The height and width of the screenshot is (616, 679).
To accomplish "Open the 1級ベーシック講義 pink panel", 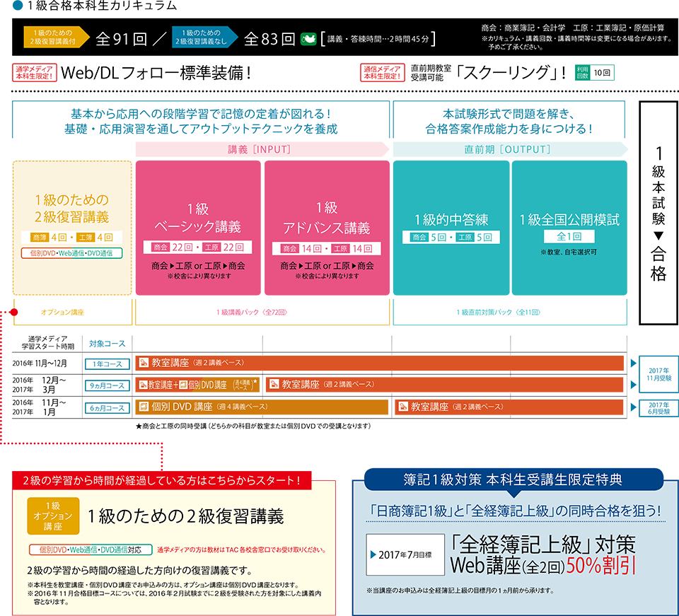I will click(198, 226).
